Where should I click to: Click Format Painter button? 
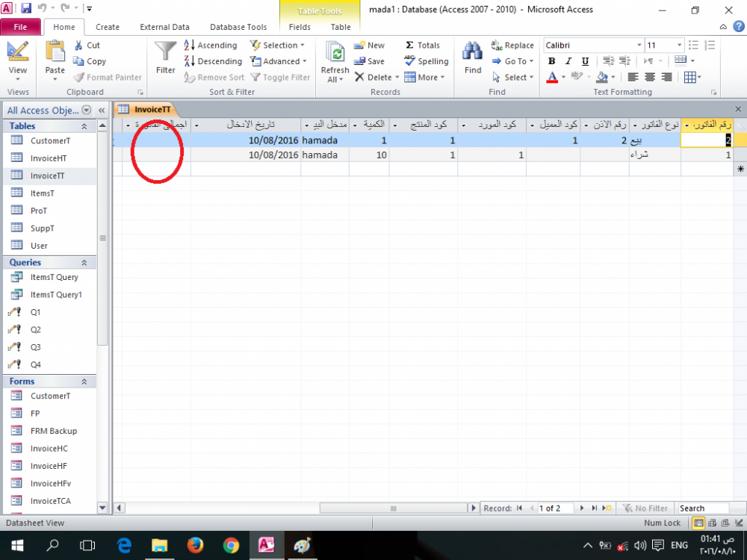click(108, 77)
